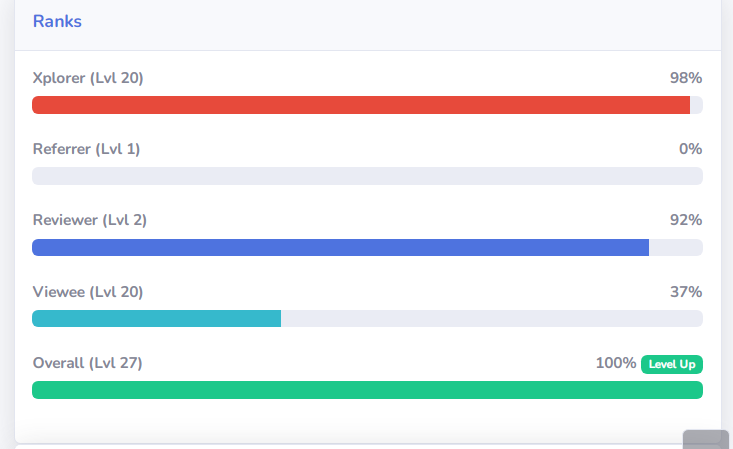
Task: Click the green Level Up badge
Action: (672, 364)
